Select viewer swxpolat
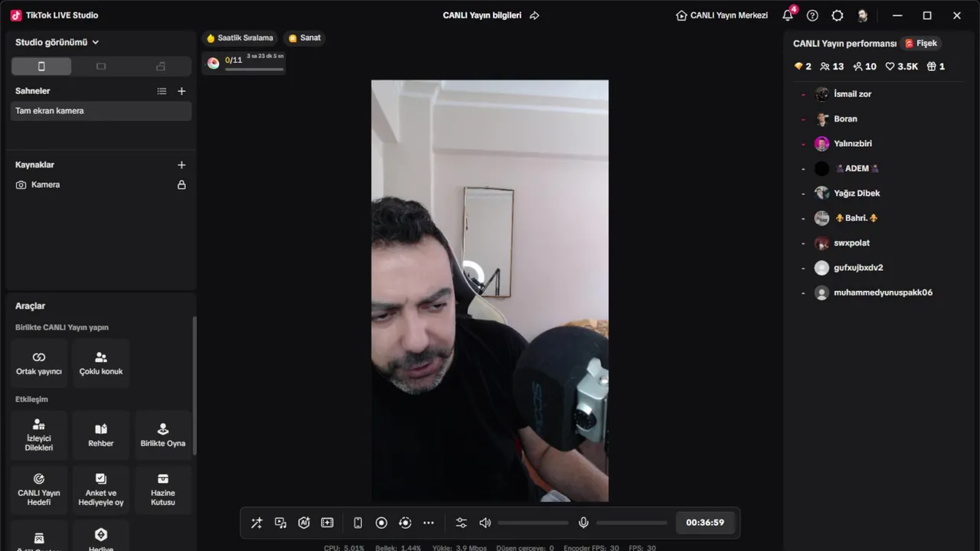The width and height of the screenshot is (980, 551). pos(880,243)
